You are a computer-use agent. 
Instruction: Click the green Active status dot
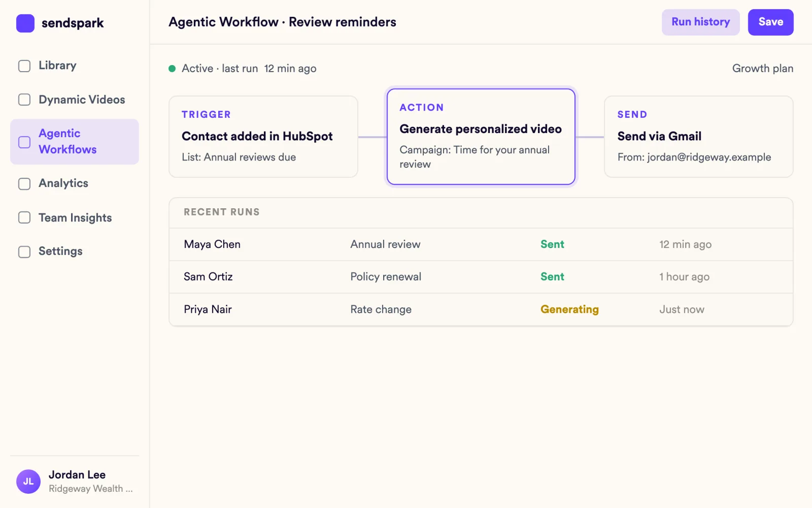pyautogui.click(x=172, y=69)
